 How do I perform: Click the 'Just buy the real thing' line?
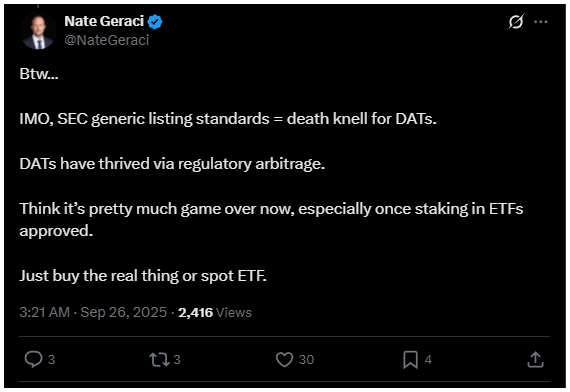[x=143, y=276]
